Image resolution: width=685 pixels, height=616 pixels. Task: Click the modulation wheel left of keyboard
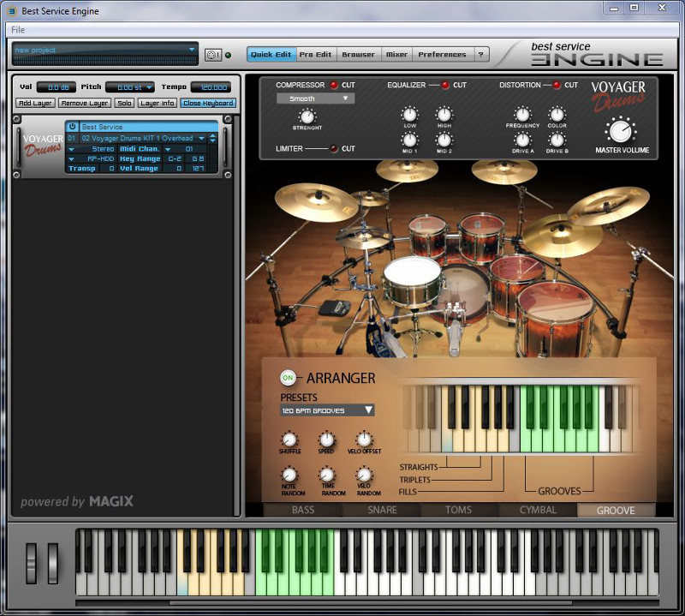53,564
